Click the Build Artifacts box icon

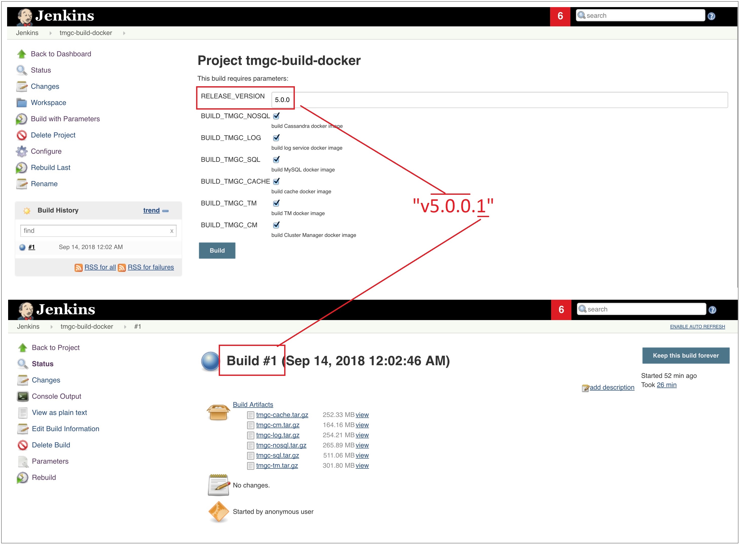218,412
